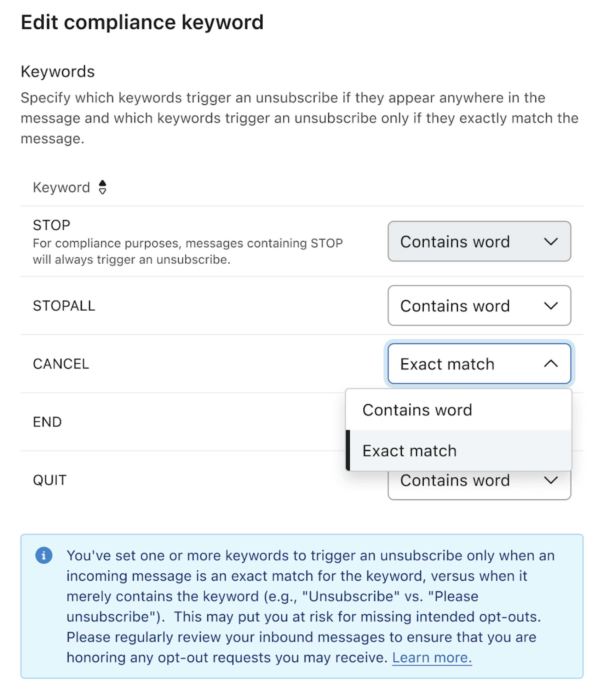
Task: Open the STOPALL match type dropdown
Action: [x=479, y=306]
